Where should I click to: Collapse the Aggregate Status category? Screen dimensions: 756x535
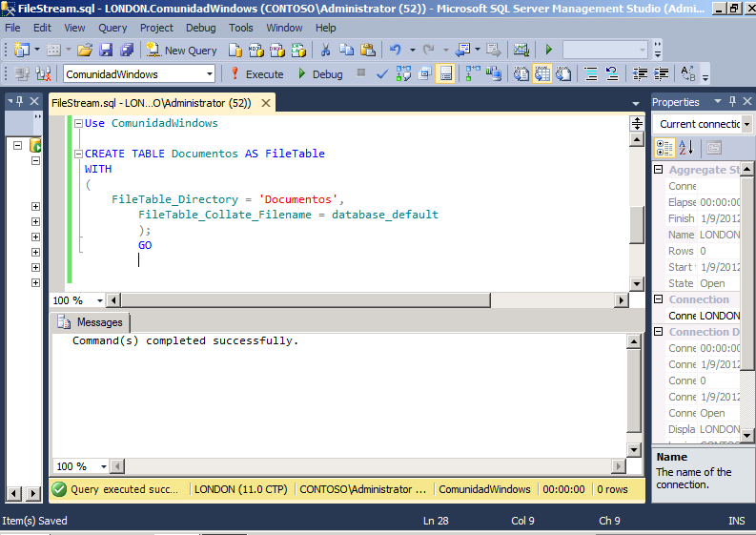coord(659,170)
